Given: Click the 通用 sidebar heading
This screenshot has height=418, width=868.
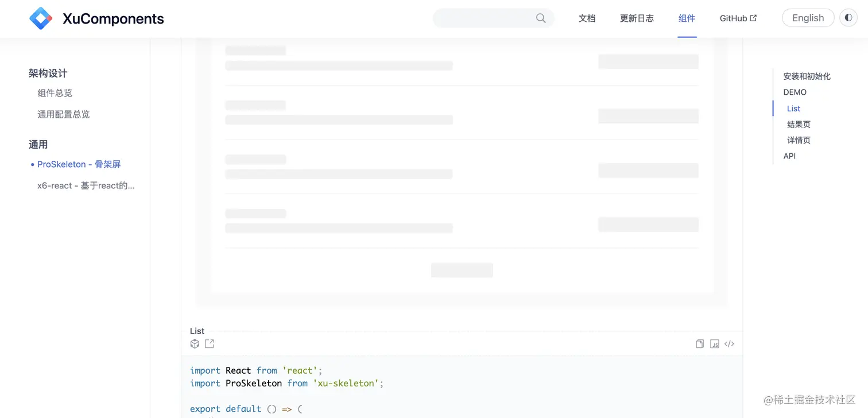Looking at the screenshot, I should tap(38, 145).
